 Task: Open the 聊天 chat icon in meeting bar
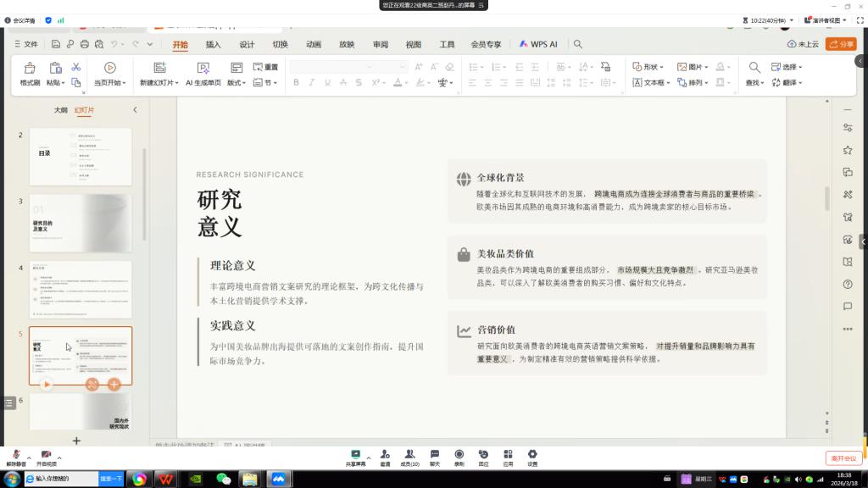[434, 455]
